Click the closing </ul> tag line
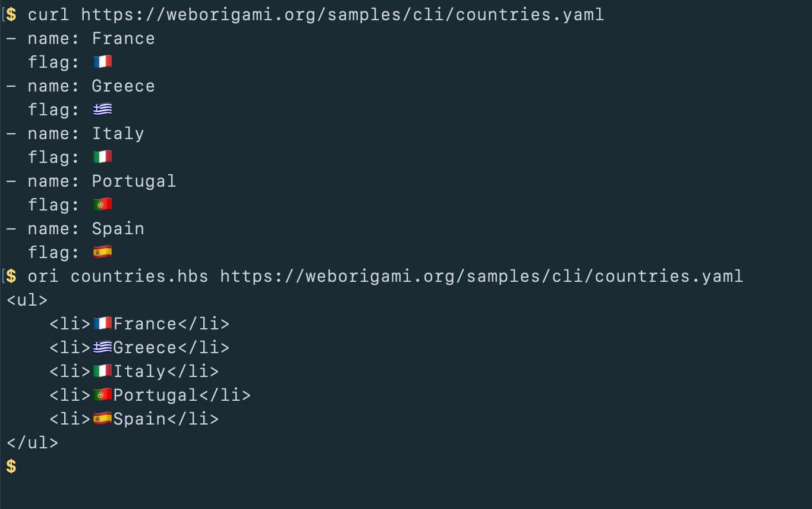The image size is (812, 509). coord(32,443)
